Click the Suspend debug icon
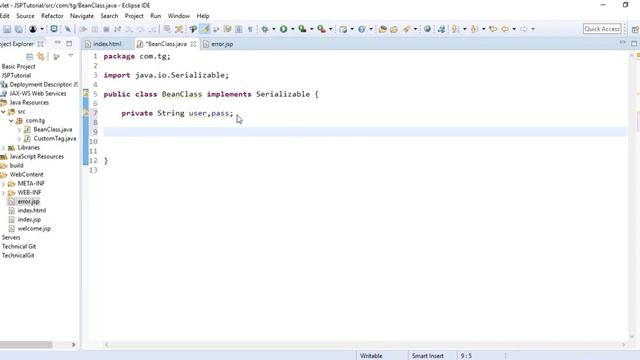This screenshot has height=360, width=640. (95, 29)
